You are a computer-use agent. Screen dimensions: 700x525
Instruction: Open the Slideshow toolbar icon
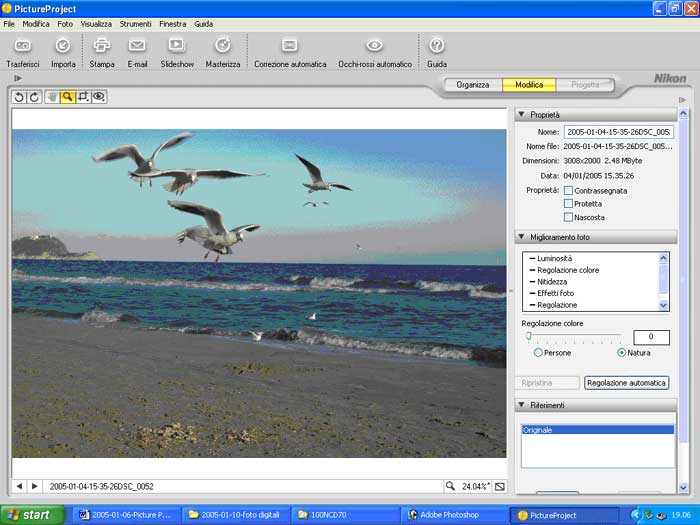click(177, 46)
